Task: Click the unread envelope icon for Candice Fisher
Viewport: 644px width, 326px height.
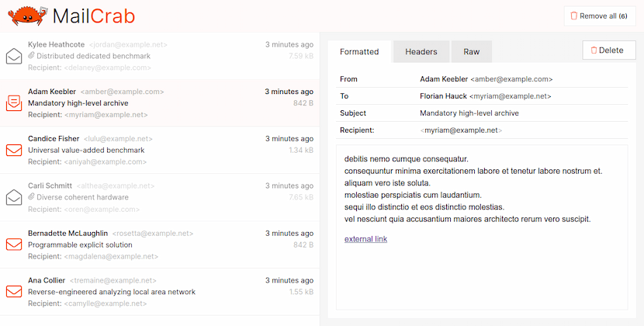Action: coord(14,150)
